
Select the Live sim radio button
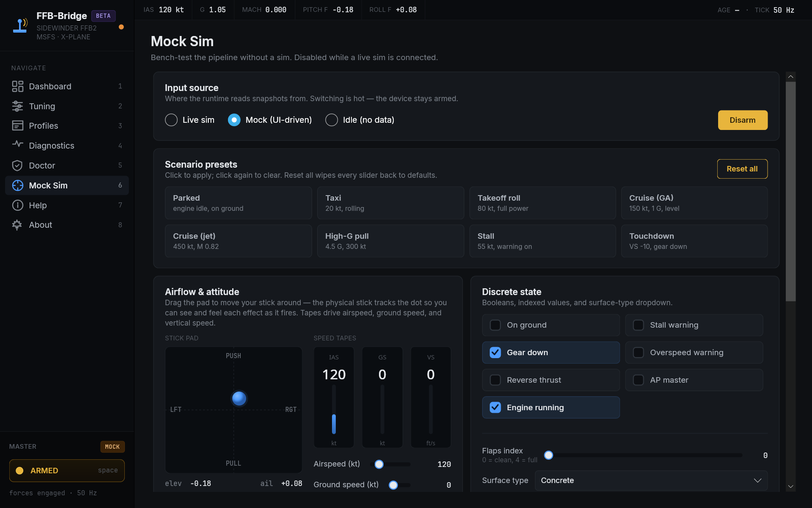[171, 120]
